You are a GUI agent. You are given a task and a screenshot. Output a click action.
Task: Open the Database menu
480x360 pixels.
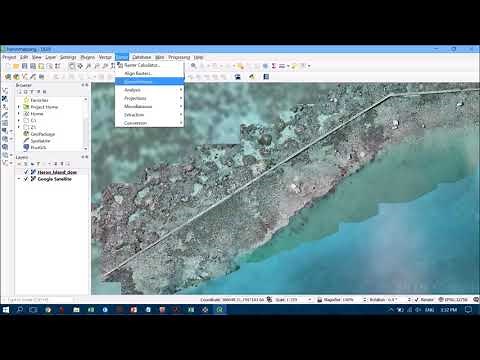tap(142, 57)
